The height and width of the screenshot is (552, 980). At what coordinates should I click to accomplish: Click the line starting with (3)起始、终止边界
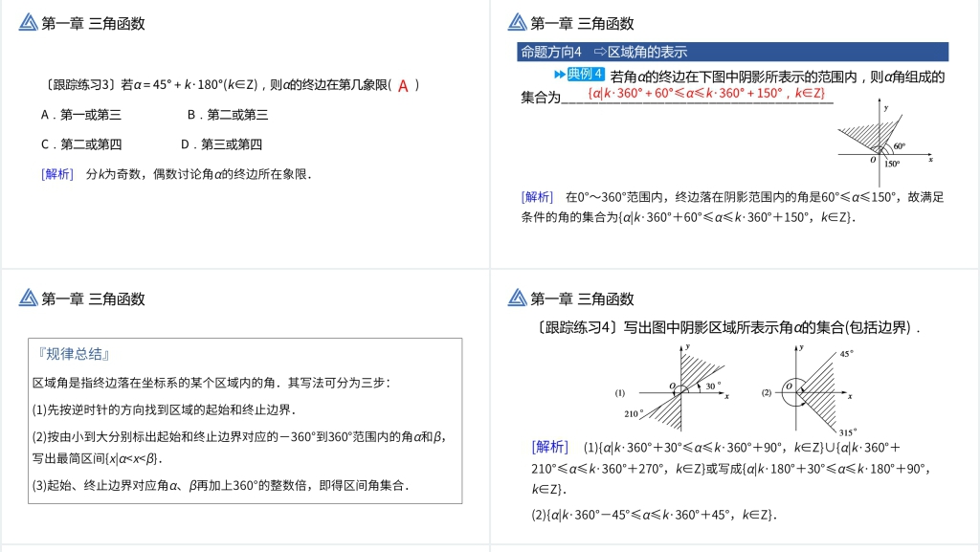220,486
